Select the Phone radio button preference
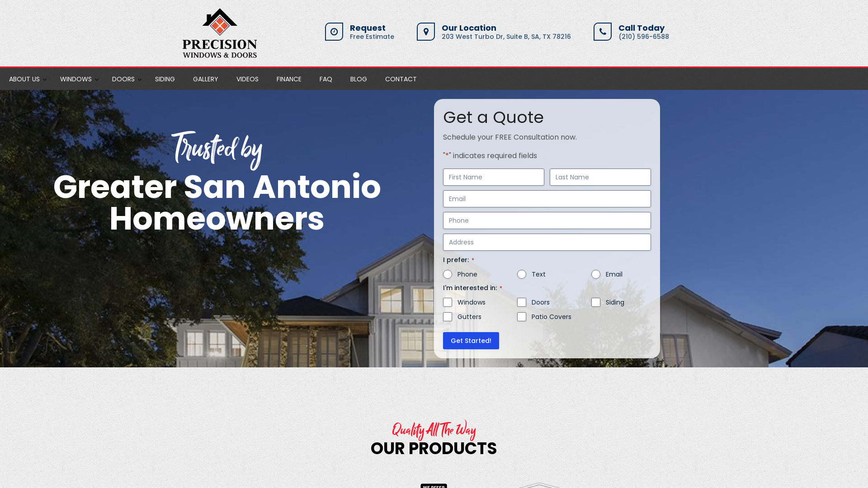Screen dimensions: 868x488 pos(448,274)
